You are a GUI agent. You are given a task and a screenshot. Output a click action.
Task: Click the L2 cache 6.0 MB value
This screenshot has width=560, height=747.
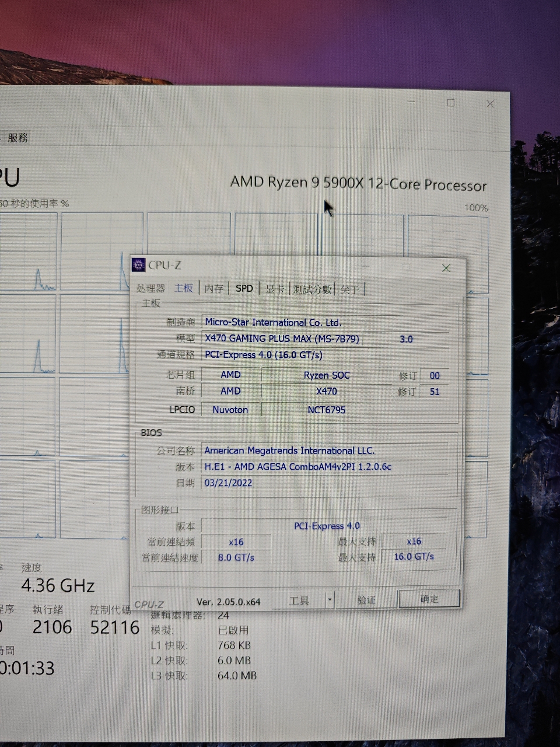[234, 661]
